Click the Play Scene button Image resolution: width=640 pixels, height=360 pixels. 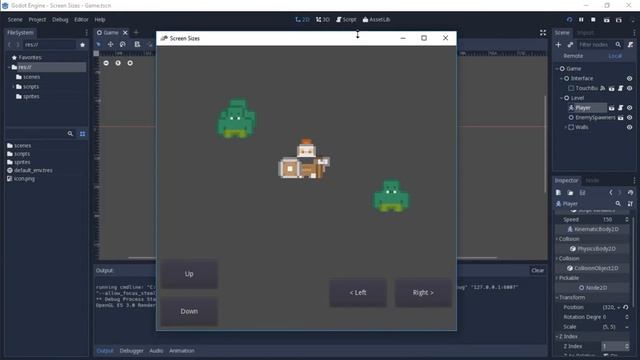(607, 20)
